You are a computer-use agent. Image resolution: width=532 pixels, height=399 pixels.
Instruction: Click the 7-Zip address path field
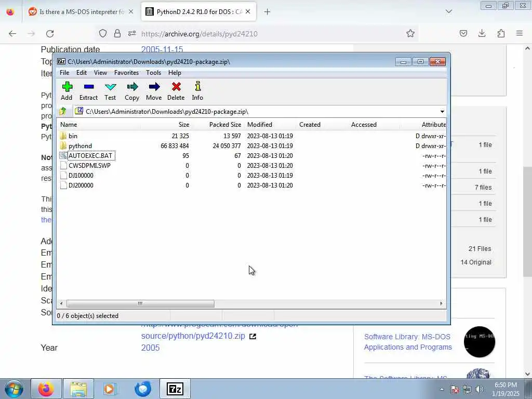coord(260,112)
